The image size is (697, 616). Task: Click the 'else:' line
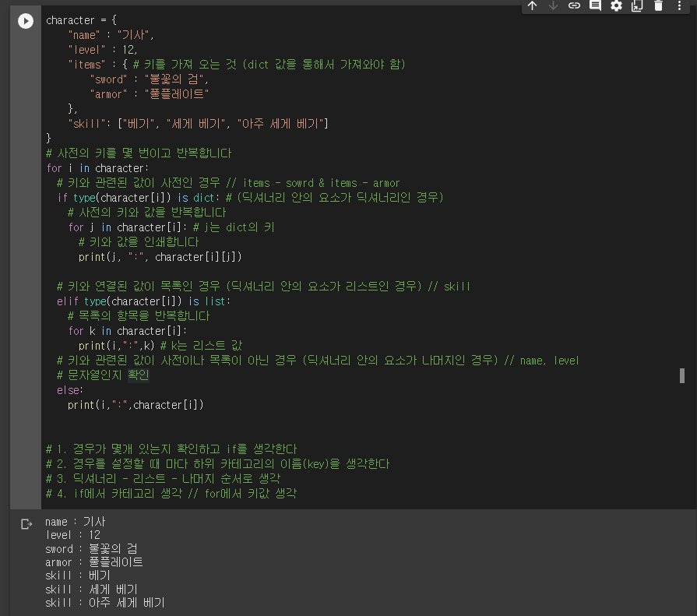[70, 390]
